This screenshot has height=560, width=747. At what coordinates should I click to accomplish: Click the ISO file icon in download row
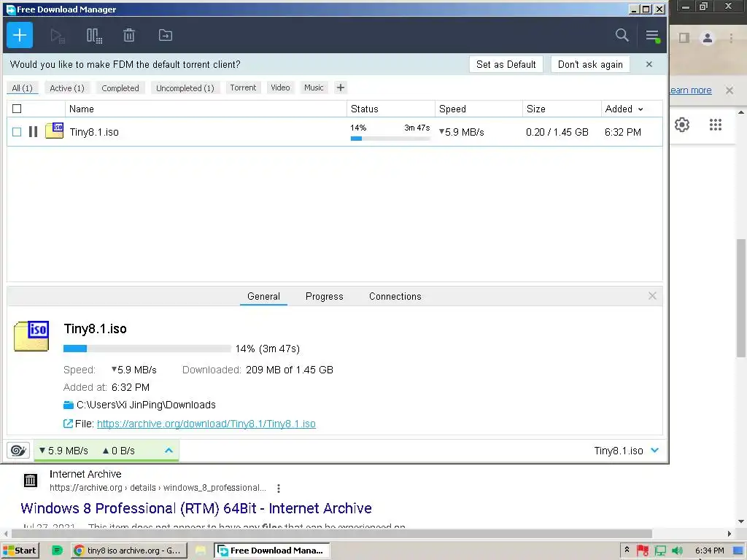click(54, 131)
